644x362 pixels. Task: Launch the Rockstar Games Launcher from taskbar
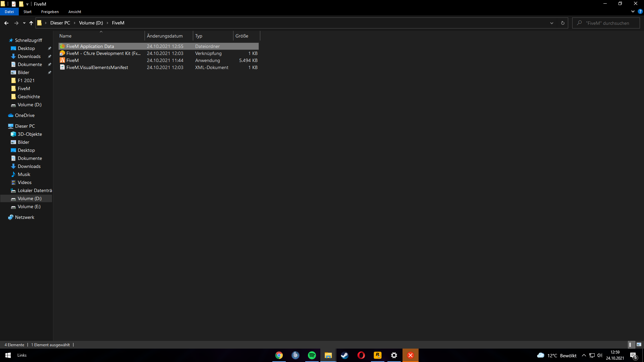377,355
